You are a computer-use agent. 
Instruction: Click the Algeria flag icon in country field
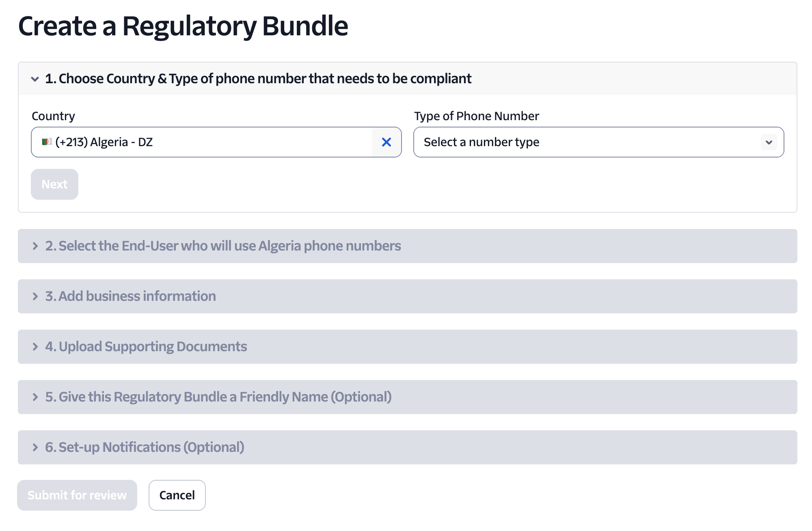46,142
